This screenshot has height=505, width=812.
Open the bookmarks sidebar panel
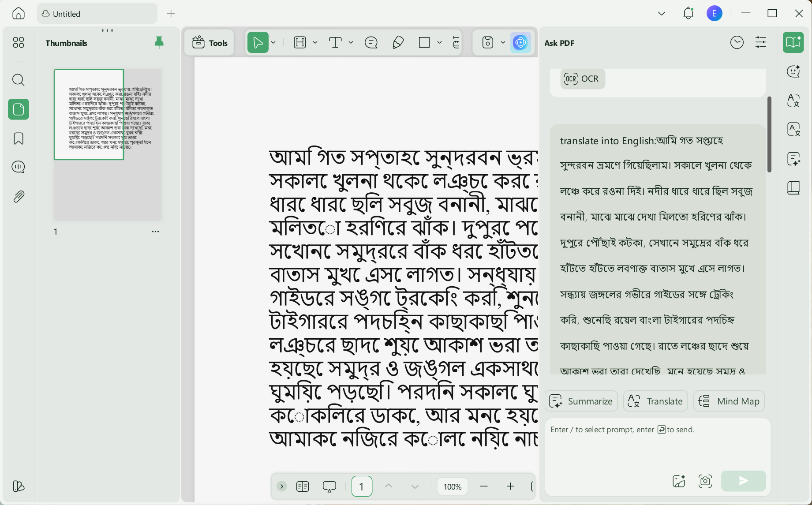pos(19,138)
